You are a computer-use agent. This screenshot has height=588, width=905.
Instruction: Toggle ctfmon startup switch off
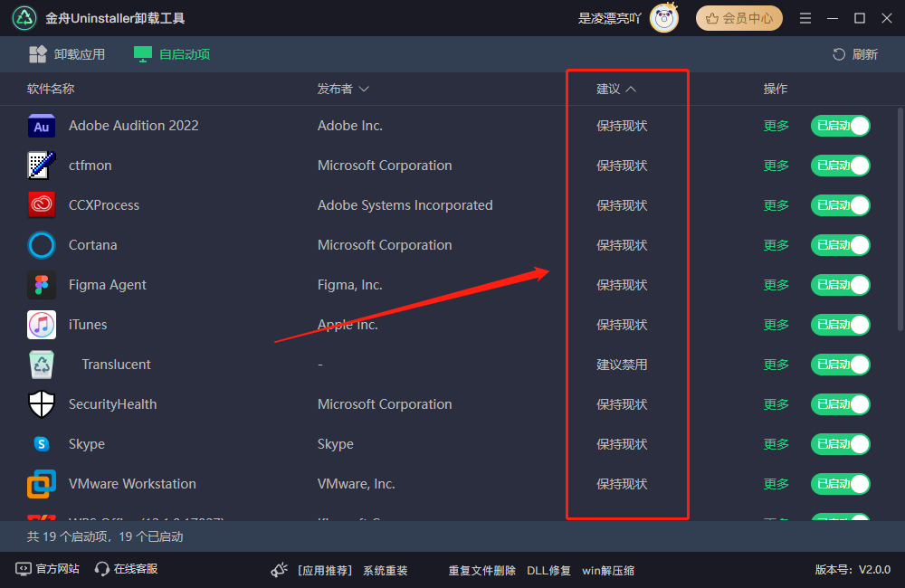841,166
